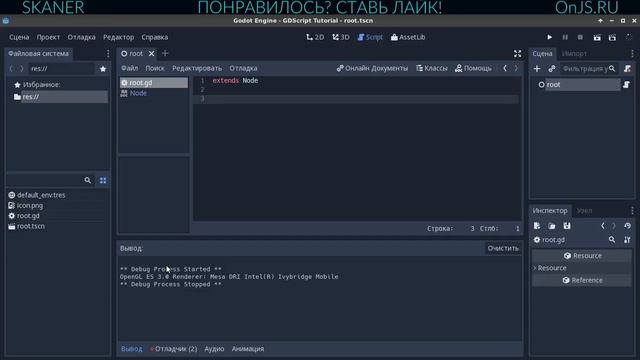This screenshot has width=640, height=360.
Task: Open Аудио bottom tab
Action: click(x=214, y=349)
